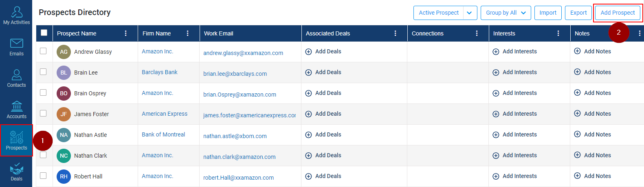Viewport: 644px width, 187px height.
Task: Click plus icon for Robert Hall's interests
Action: (496, 176)
